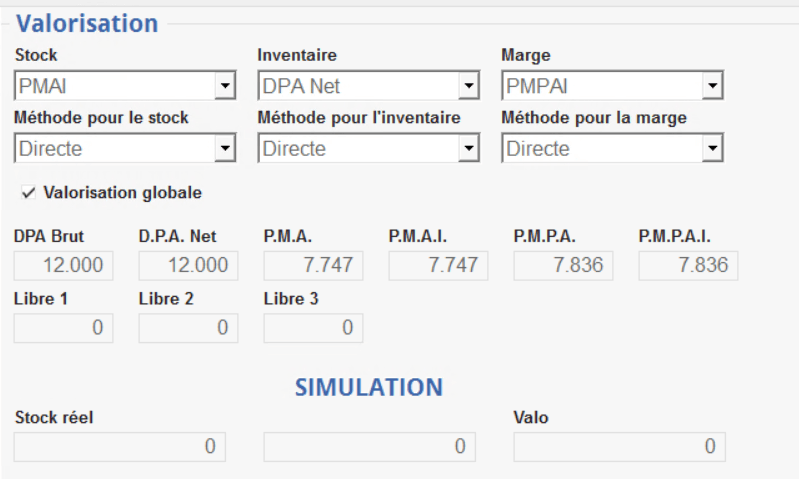Click the Libre 3 input field

(313, 328)
